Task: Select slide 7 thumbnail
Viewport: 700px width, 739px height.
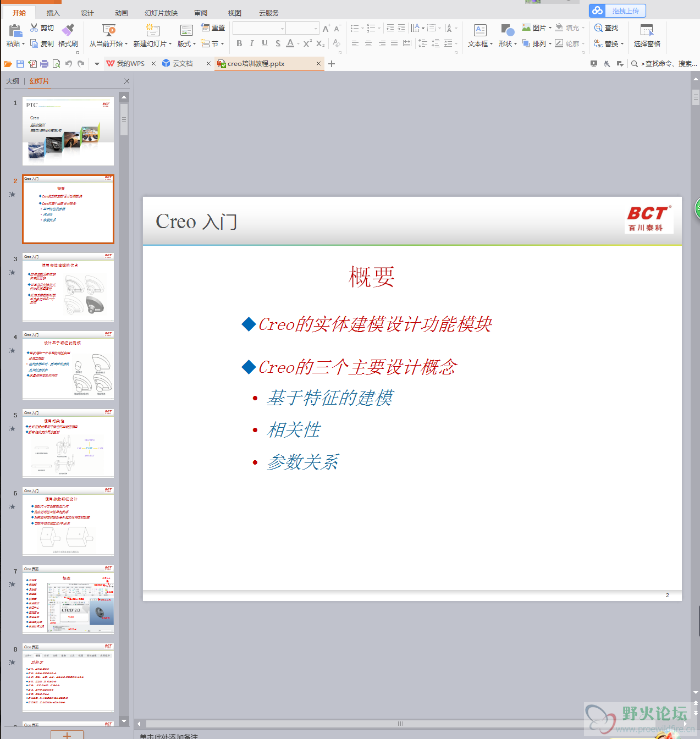Action: pos(68,600)
